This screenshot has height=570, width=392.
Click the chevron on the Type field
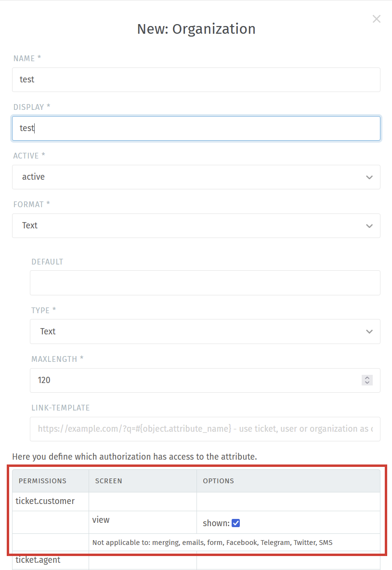coord(369,331)
